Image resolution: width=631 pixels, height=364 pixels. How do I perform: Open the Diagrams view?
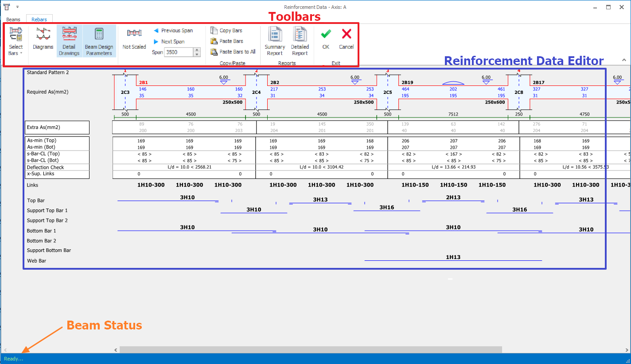pyautogui.click(x=43, y=39)
